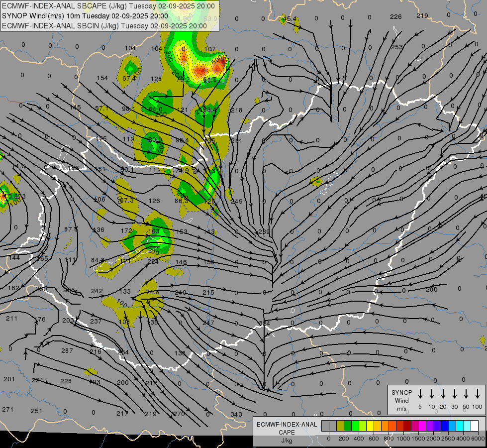Click the 800 tick label in the CAPE legend

pyautogui.click(x=389, y=439)
